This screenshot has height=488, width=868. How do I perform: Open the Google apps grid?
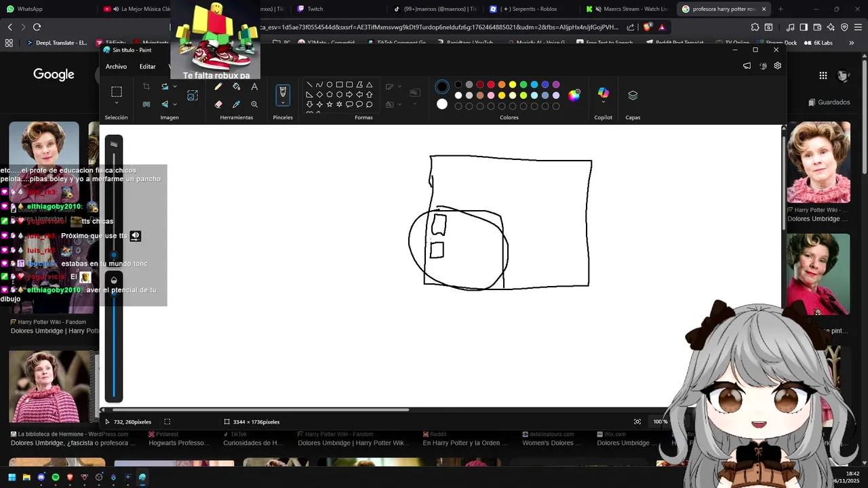tap(823, 76)
